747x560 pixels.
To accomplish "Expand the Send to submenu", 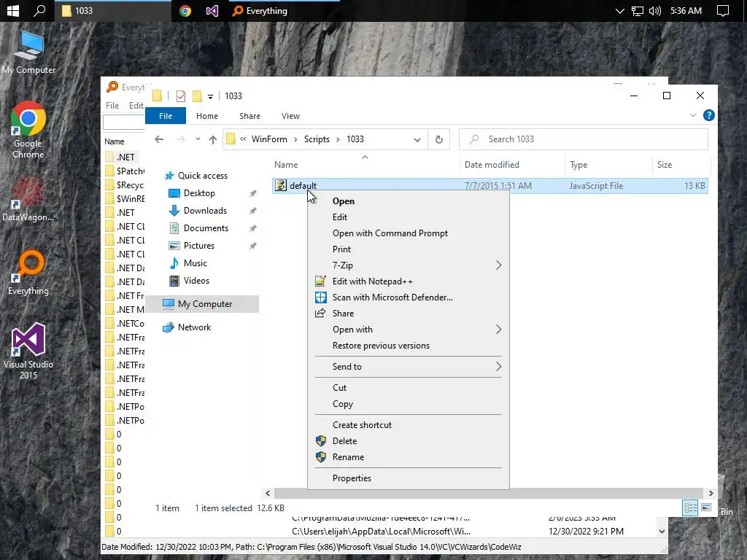I will tap(409, 367).
